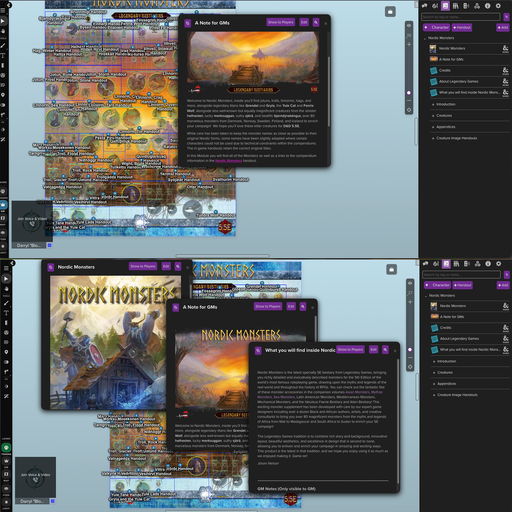Collapse the Nordic Monsters folder in top view journal
Screen dimensions: 512x512
click(425, 38)
